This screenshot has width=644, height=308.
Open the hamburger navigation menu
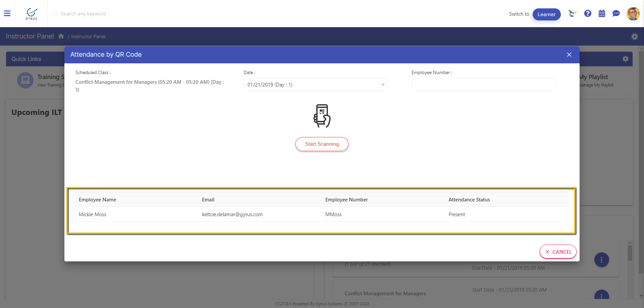(x=7, y=13)
